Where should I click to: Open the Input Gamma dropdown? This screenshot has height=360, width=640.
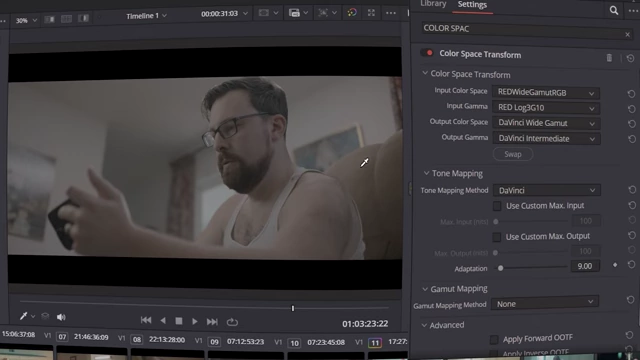point(546,108)
